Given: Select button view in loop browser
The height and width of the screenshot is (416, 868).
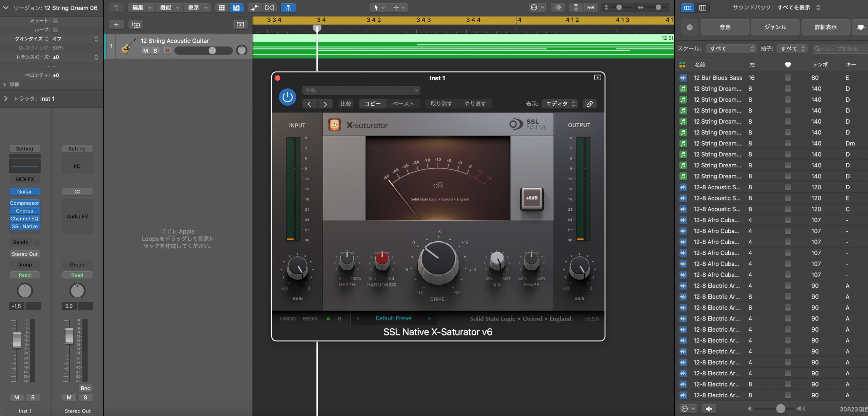Looking at the screenshot, I should [687, 7].
